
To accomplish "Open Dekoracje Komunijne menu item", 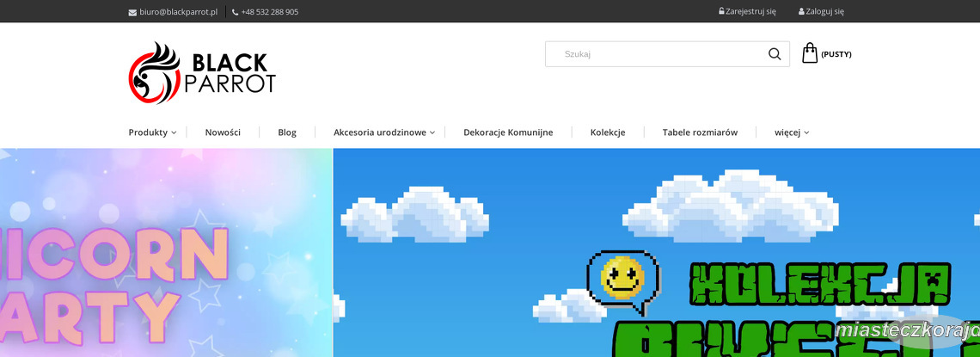I will tap(508, 132).
